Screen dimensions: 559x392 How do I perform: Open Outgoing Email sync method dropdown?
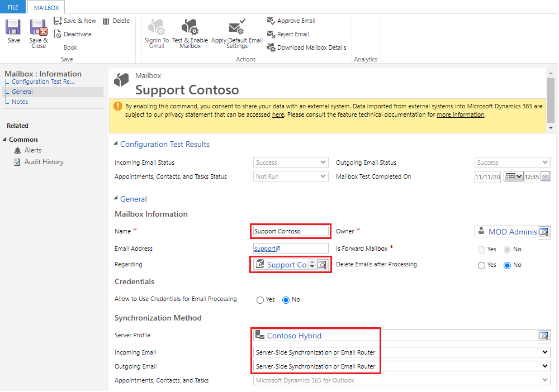[x=402, y=366]
